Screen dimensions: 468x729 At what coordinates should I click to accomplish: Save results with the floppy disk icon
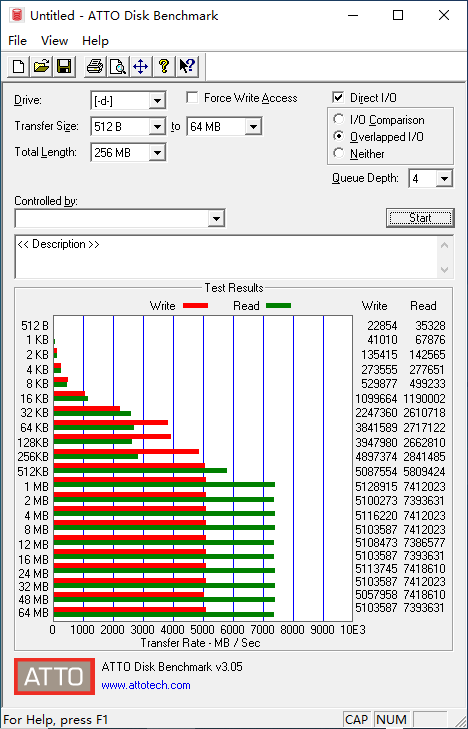[64, 66]
